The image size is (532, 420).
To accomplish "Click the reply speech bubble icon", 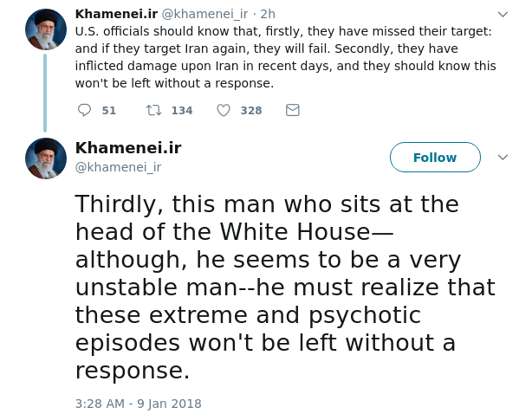I will tap(84, 110).
